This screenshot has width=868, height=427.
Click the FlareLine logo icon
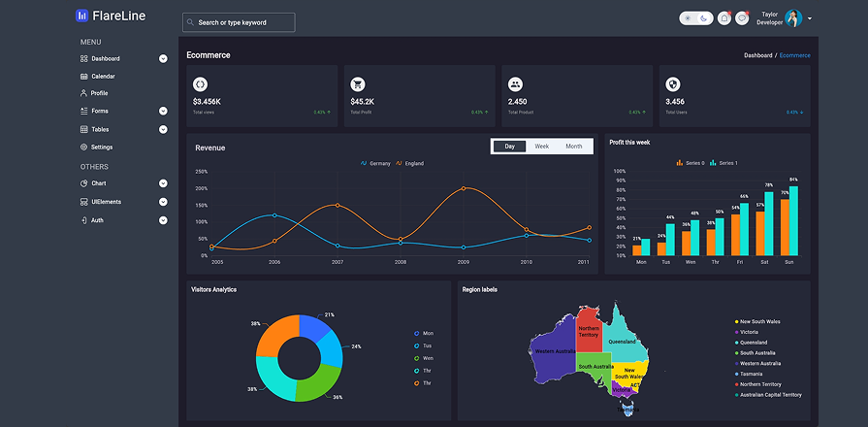pyautogui.click(x=81, y=16)
